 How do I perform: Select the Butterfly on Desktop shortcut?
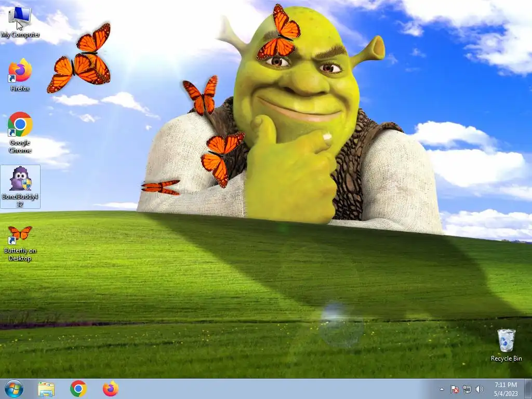click(20, 244)
